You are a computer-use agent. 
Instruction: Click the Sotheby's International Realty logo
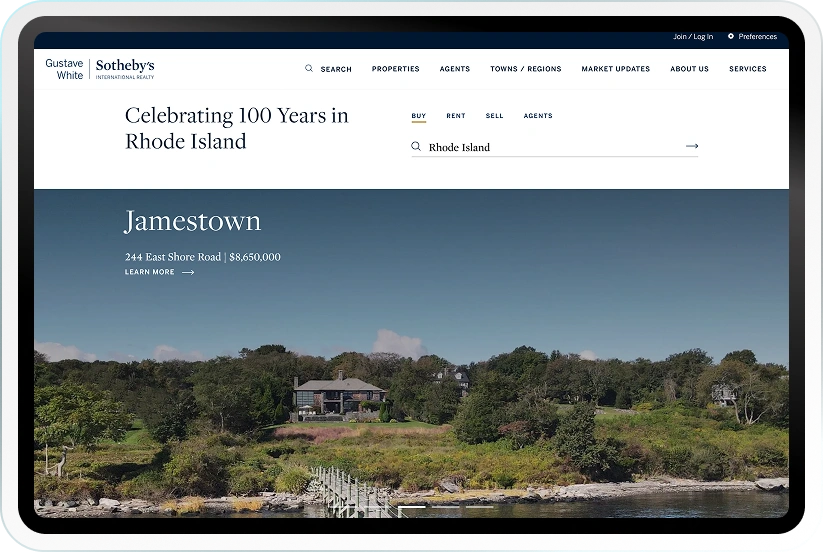point(125,68)
